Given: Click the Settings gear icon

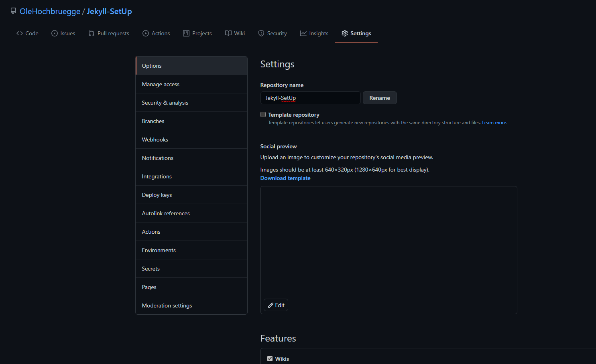Looking at the screenshot, I should pos(345,33).
